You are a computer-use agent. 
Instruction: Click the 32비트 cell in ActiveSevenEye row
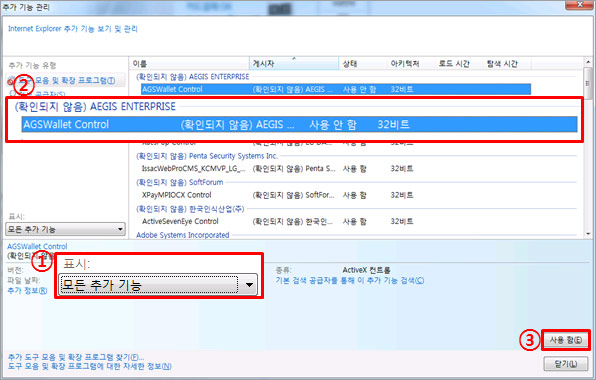[x=402, y=221]
